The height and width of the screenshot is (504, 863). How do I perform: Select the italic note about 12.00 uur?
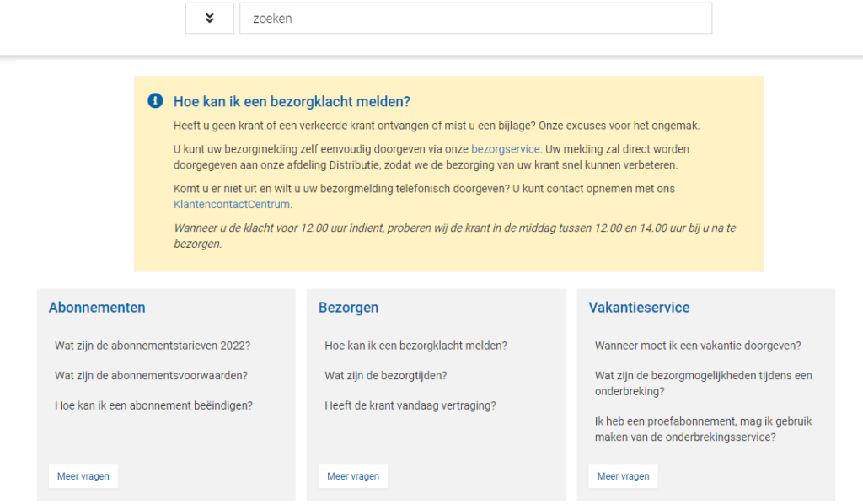tap(454, 235)
